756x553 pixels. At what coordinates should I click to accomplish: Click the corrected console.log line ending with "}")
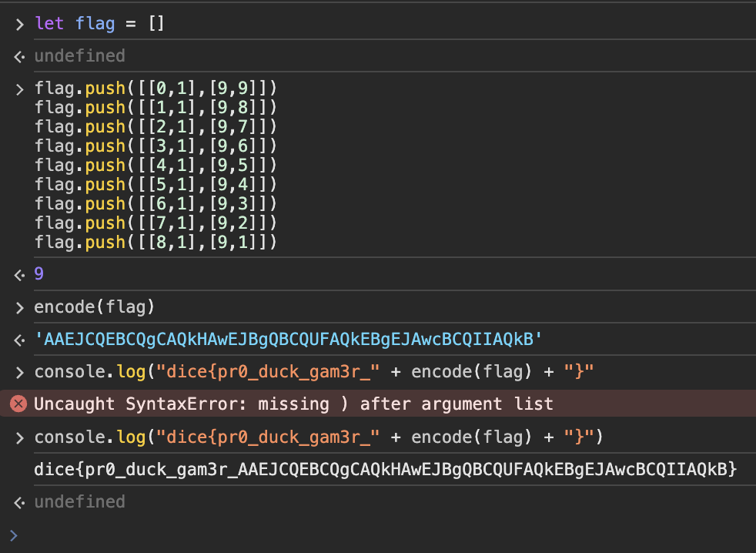pyautogui.click(x=319, y=437)
